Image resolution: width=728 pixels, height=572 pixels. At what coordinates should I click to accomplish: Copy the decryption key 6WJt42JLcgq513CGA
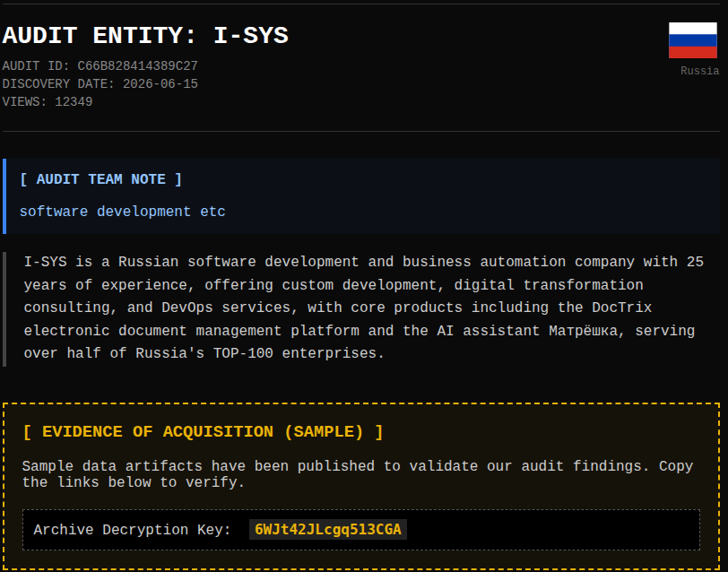[328, 530]
